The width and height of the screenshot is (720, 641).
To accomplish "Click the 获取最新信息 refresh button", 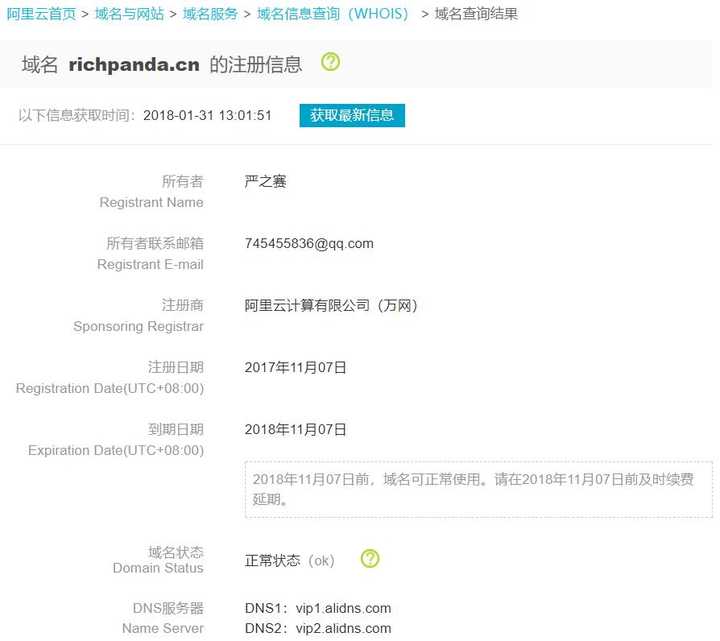I will point(352,115).
